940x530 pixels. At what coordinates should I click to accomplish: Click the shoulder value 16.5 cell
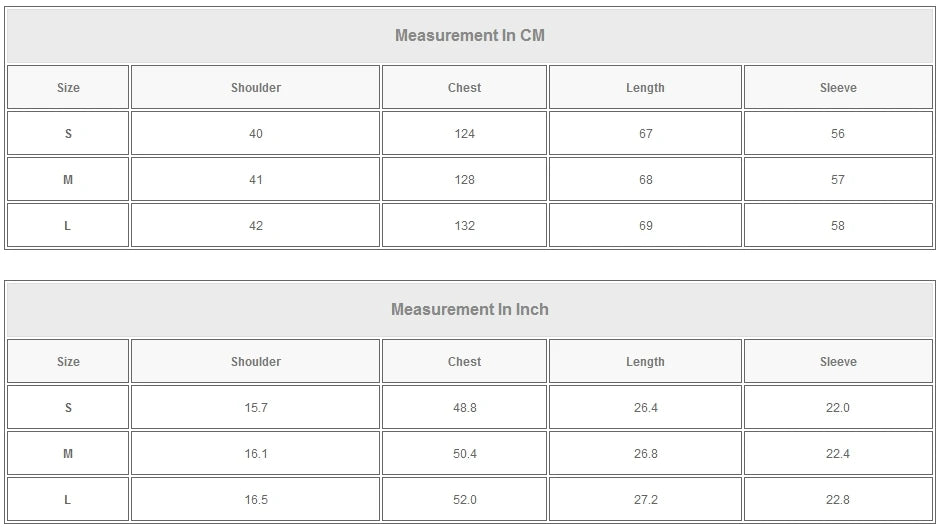tap(256, 500)
